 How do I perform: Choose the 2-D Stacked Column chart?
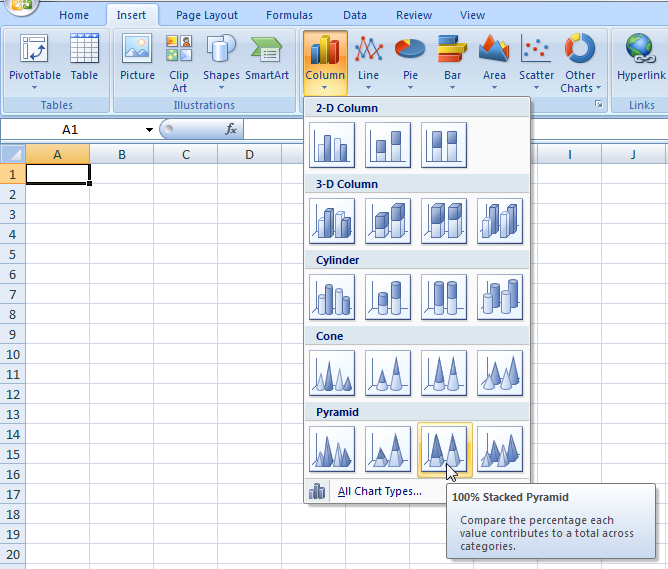(388, 145)
